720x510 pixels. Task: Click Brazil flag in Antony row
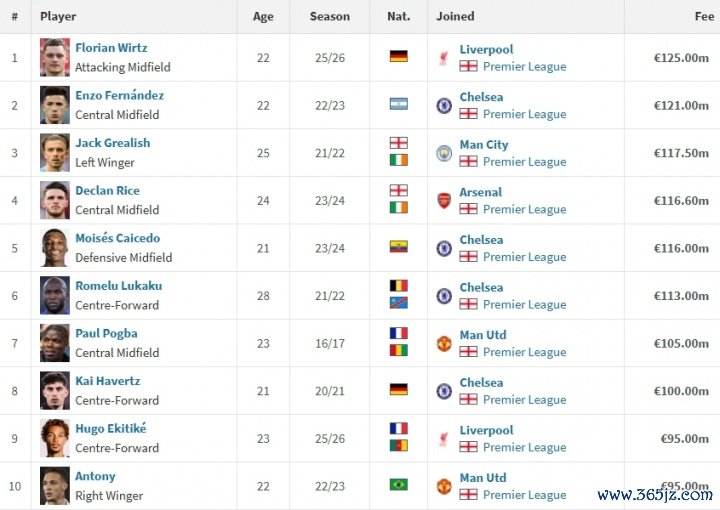398,485
